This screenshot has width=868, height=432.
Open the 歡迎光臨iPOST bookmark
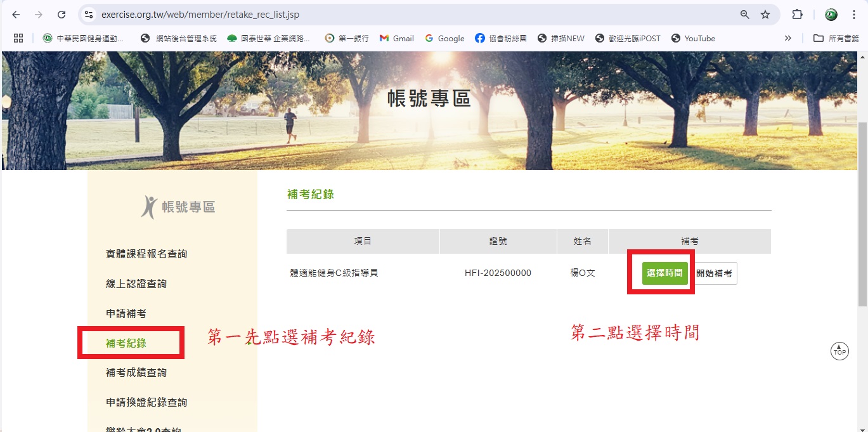[x=628, y=38]
